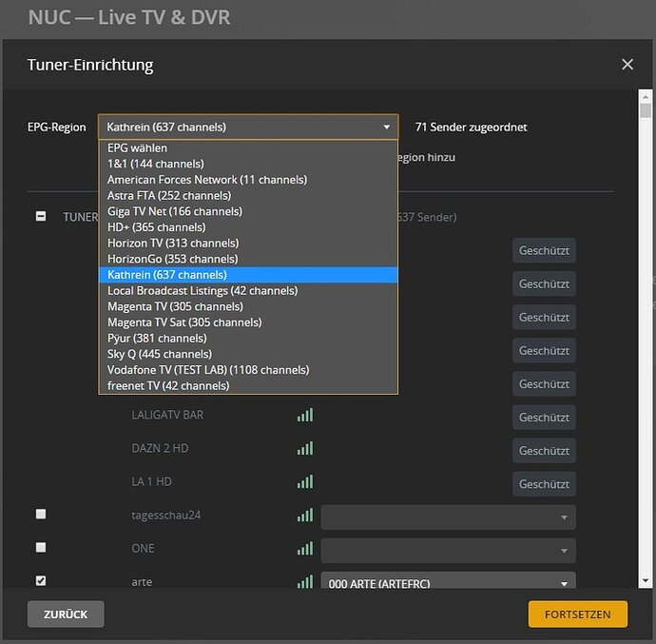Screen dimensions: 656x644
Task: Click signal strength icon for arte
Action: 305,581
